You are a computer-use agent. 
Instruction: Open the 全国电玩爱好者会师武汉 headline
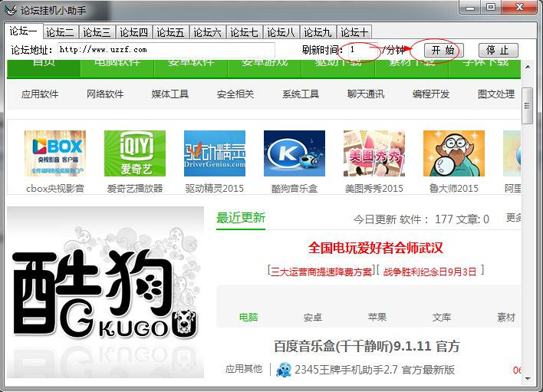coord(375,248)
